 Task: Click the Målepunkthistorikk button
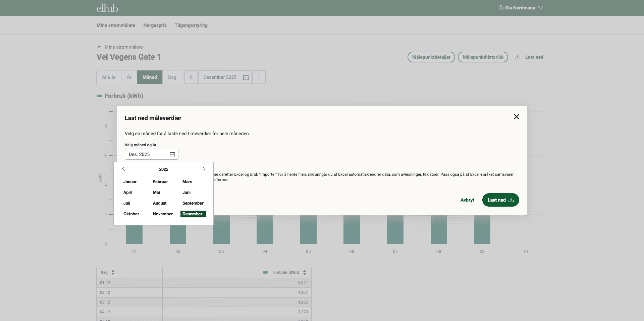click(x=483, y=57)
